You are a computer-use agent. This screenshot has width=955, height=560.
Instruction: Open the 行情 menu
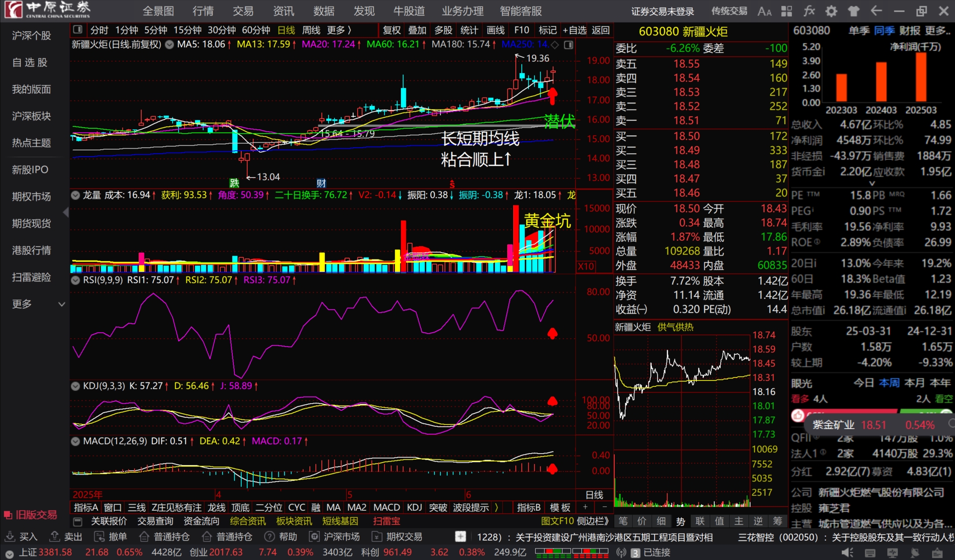coord(203,11)
